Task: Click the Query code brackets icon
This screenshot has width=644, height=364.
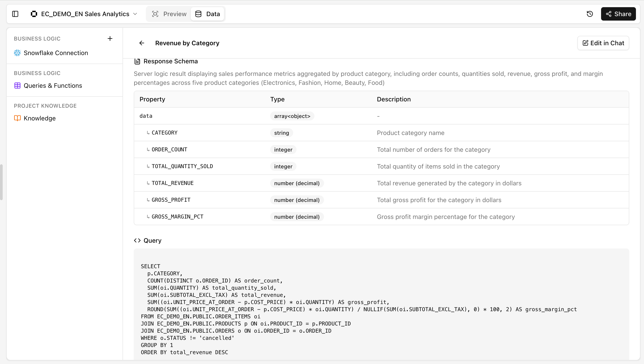Action: (137, 240)
